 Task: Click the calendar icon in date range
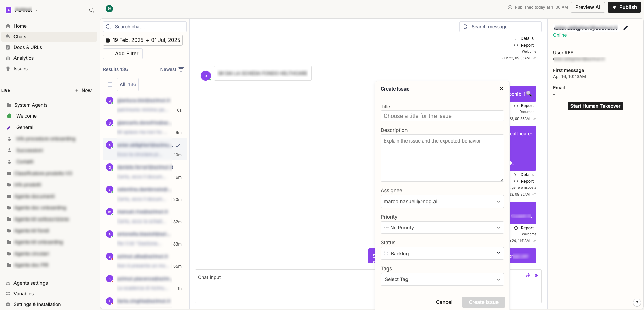pos(108,40)
